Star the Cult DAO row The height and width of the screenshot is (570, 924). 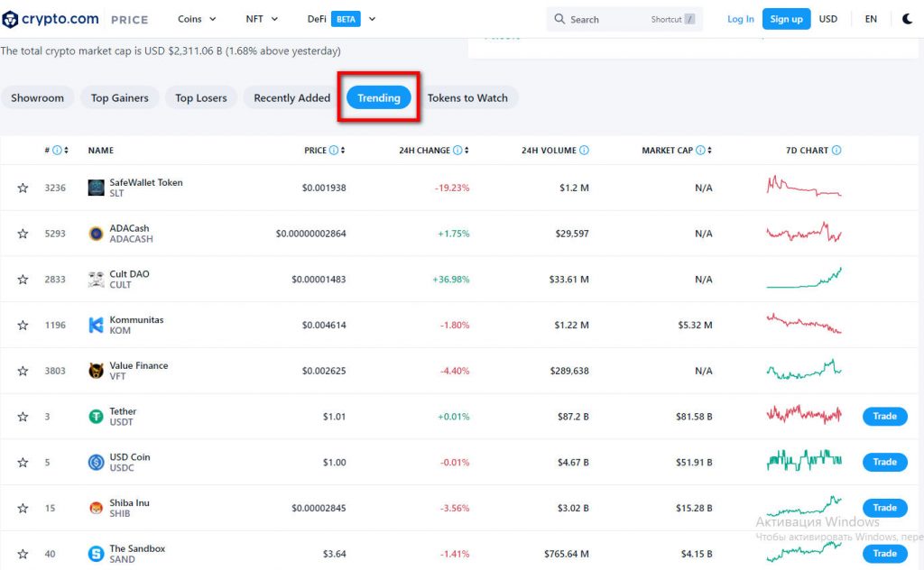point(23,279)
